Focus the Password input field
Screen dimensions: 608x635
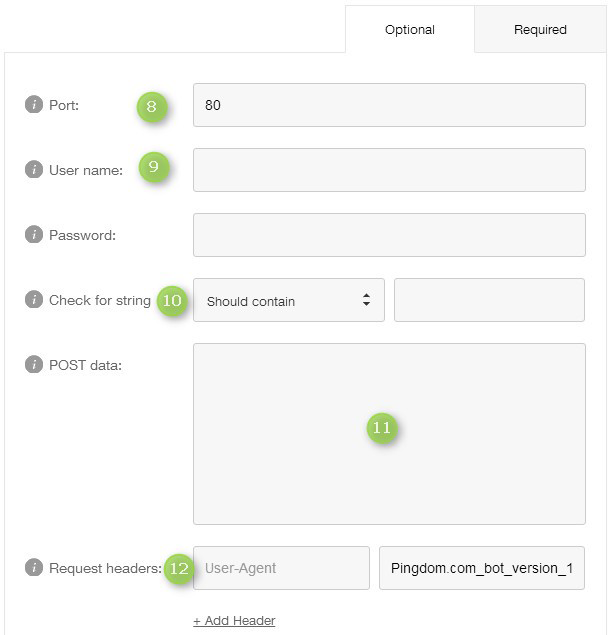[389, 235]
